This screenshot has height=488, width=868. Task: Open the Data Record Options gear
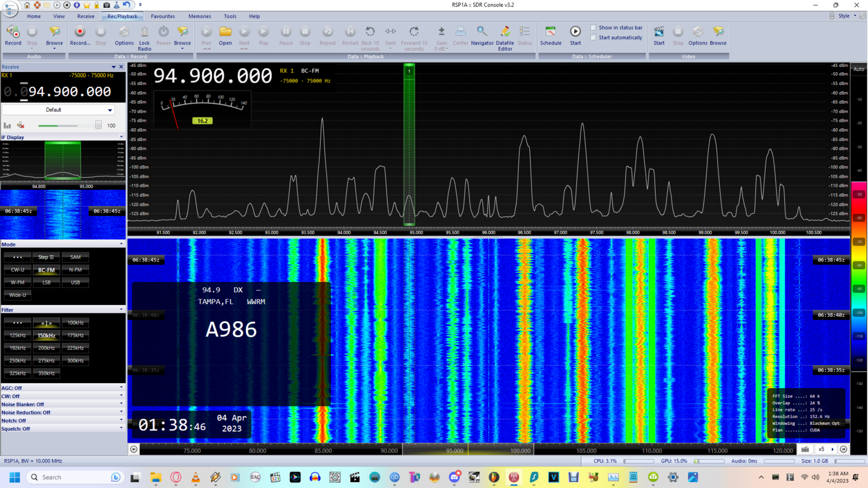tap(124, 36)
